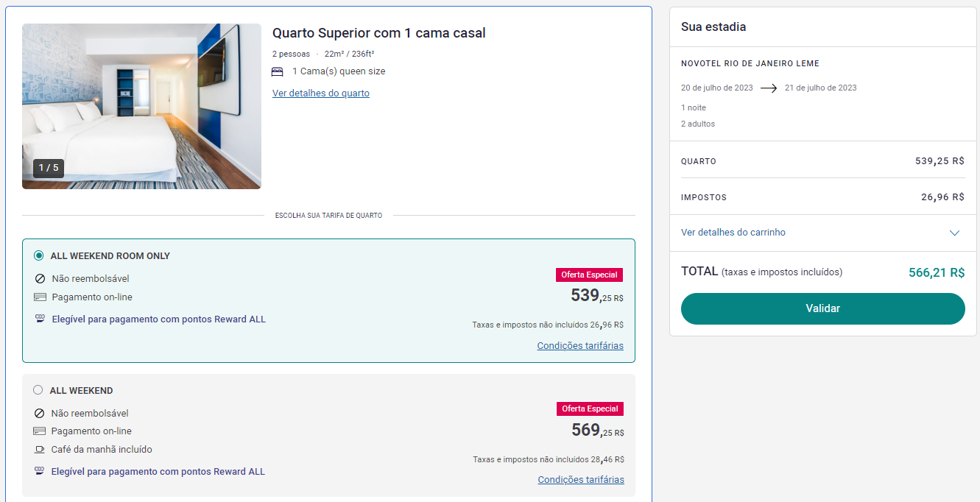The width and height of the screenshot is (980, 502).
Task: Click Oferta Especial badge on ALL WEEKEND rate
Action: coord(590,409)
